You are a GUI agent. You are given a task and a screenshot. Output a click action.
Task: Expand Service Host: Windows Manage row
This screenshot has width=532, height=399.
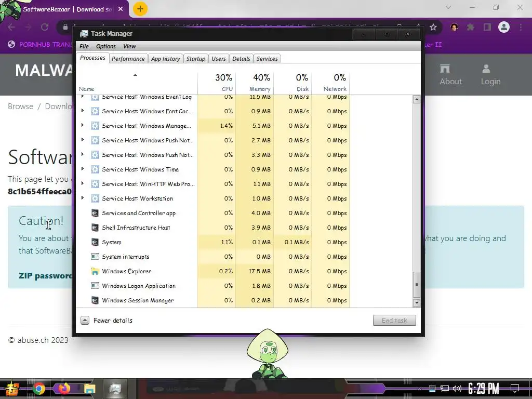click(82, 125)
